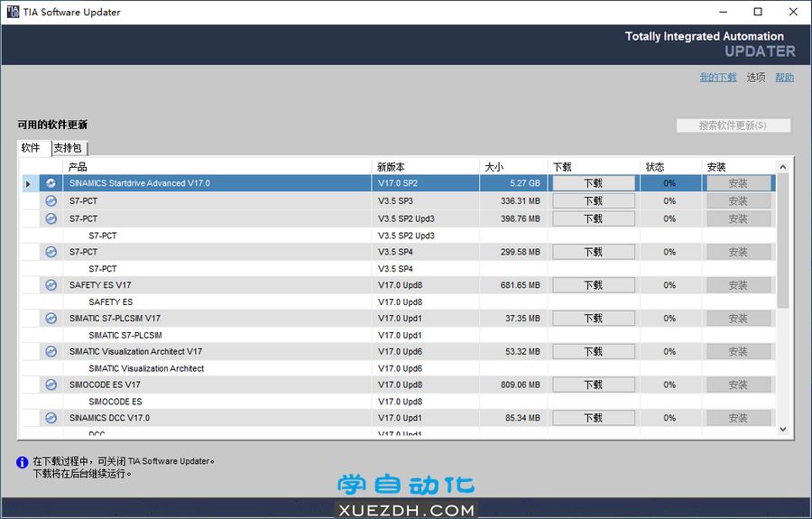Click the 搜索软件更新(S) button

click(733, 125)
